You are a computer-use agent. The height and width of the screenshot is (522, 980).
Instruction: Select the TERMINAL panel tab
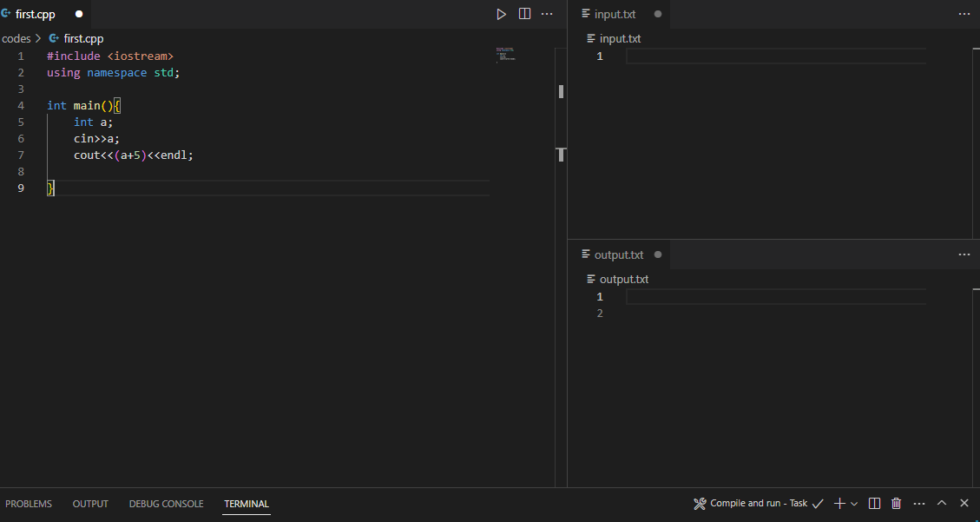click(x=247, y=504)
